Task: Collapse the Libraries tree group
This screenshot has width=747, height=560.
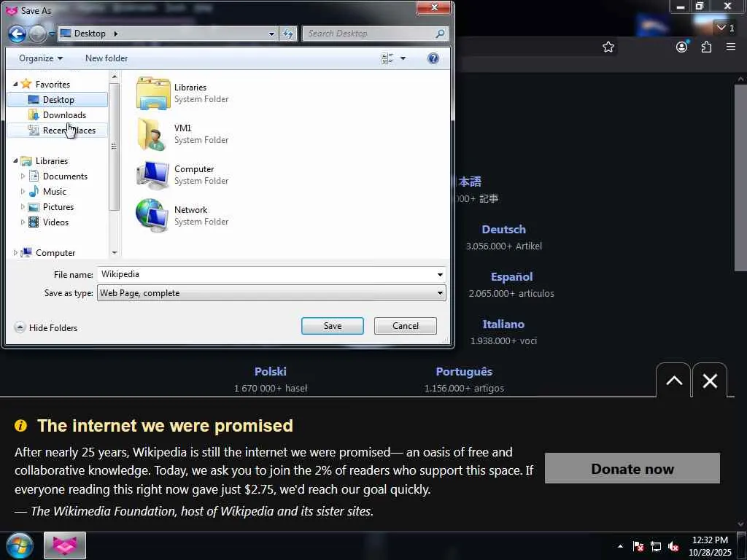Action: 15,160
